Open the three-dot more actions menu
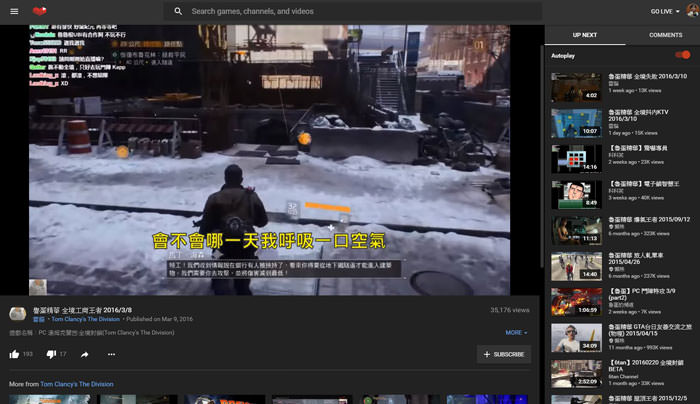Image resolution: width=700 pixels, height=404 pixels. pyautogui.click(x=111, y=354)
